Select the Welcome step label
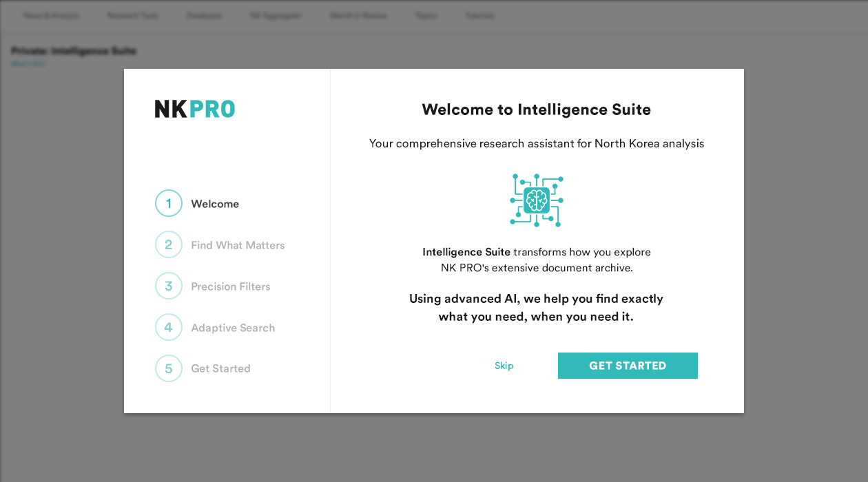Viewport: 868px width, 482px height. coord(215,204)
